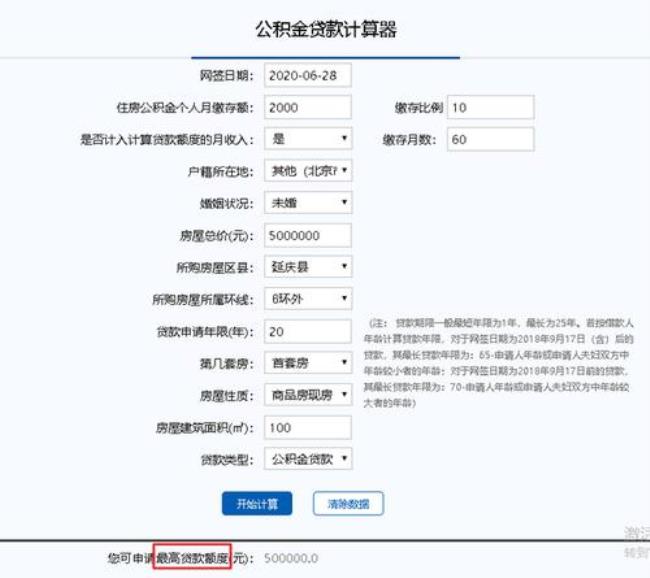Click the 贷款类型 label
Screen dimensions: 650x578
tap(227, 460)
